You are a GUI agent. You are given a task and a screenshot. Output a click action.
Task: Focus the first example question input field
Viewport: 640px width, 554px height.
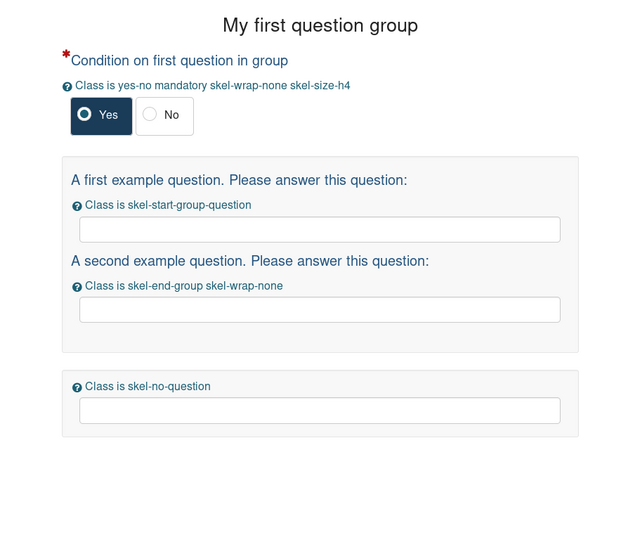(320, 229)
